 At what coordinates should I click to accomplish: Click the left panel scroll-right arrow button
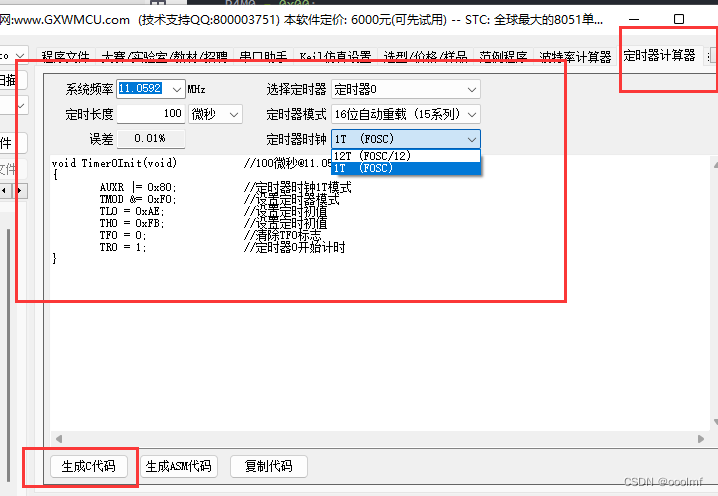(20, 191)
